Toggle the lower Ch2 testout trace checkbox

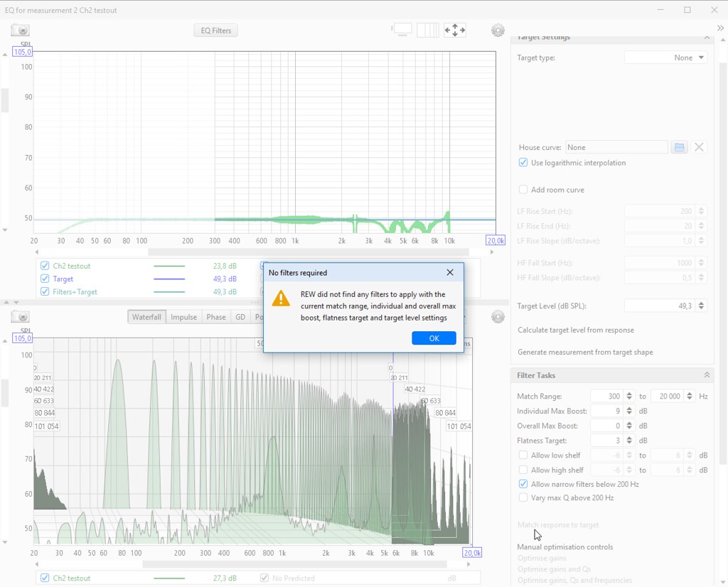coord(45,578)
